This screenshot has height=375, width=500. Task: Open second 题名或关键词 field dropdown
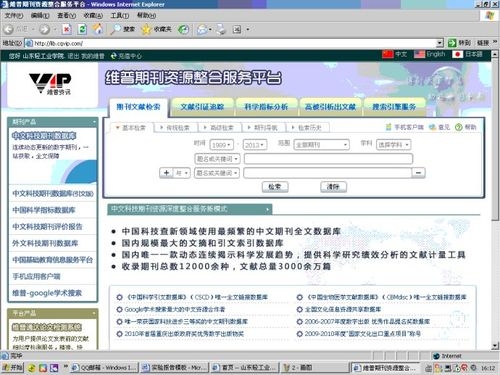coord(217,173)
